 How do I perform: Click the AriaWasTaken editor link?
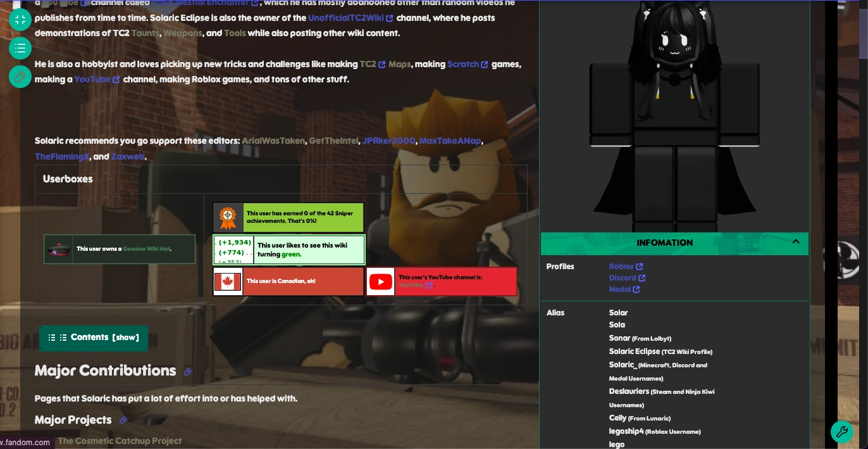coord(273,141)
